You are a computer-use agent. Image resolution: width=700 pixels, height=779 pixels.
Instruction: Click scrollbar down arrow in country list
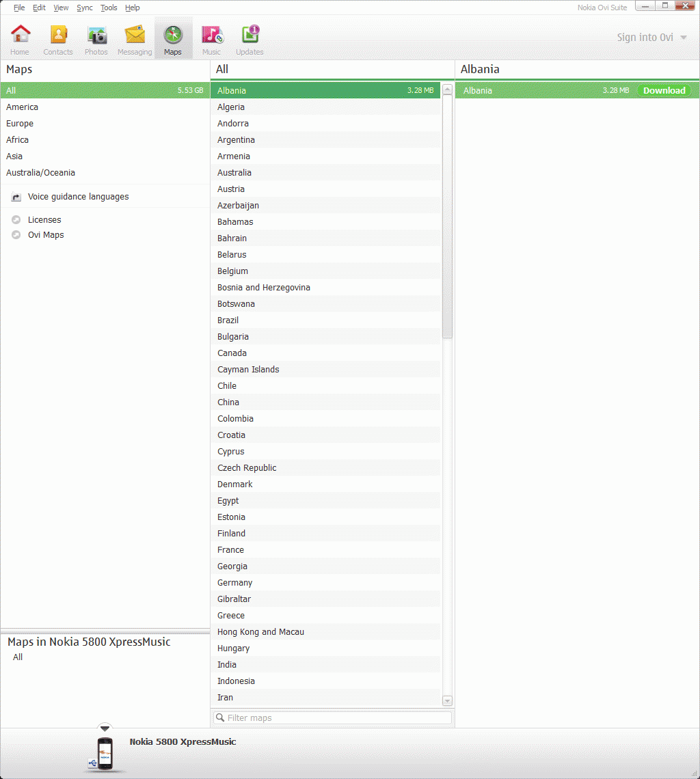tap(447, 700)
